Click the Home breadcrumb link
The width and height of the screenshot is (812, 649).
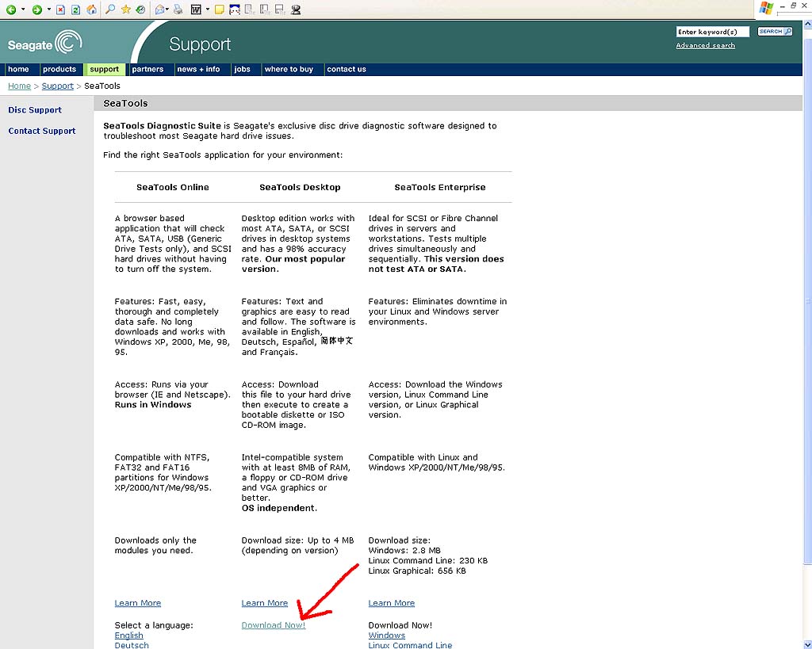(x=19, y=86)
